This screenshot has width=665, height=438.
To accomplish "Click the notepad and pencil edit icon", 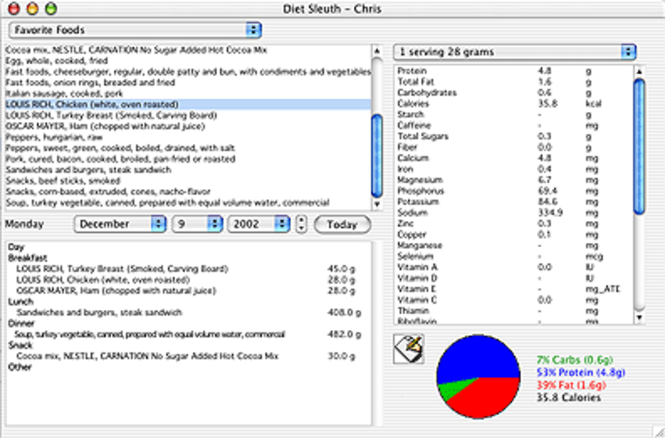I will click(x=408, y=349).
